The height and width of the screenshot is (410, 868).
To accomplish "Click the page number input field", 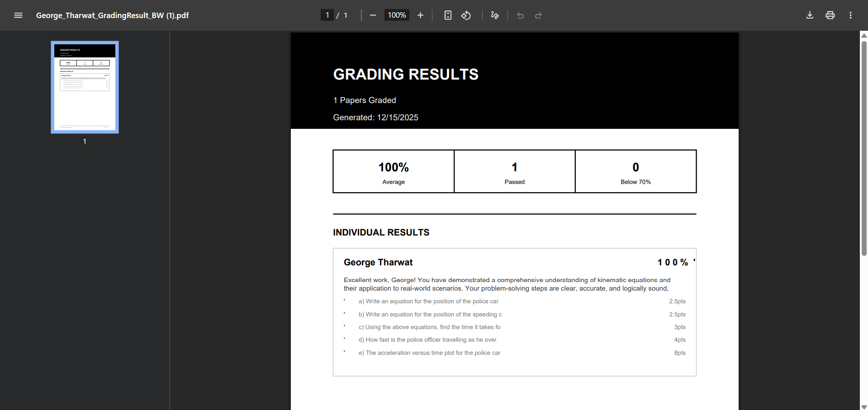I will point(327,15).
